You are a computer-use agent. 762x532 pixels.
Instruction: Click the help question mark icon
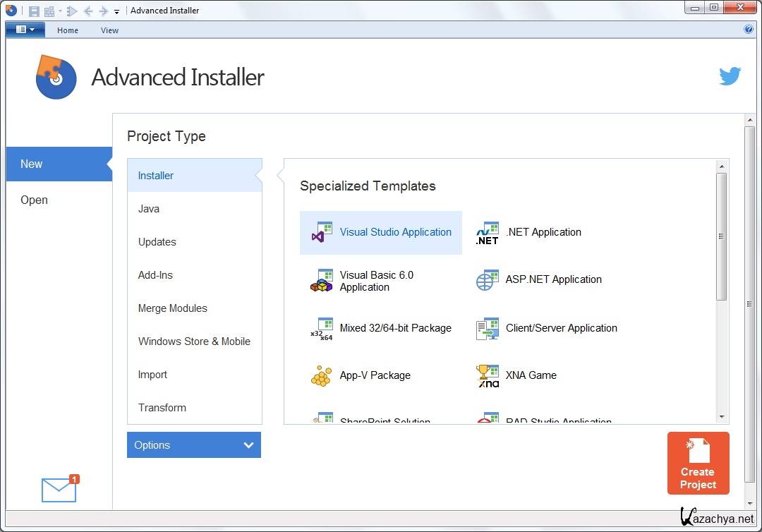pyautogui.click(x=749, y=30)
